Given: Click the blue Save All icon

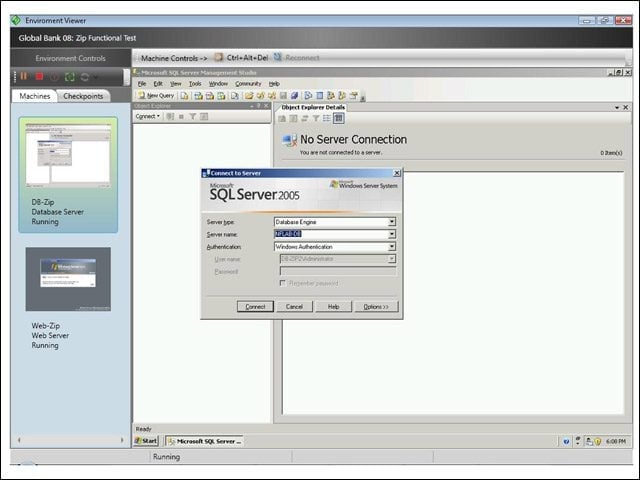Looking at the screenshot, I should tap(294, 96).
